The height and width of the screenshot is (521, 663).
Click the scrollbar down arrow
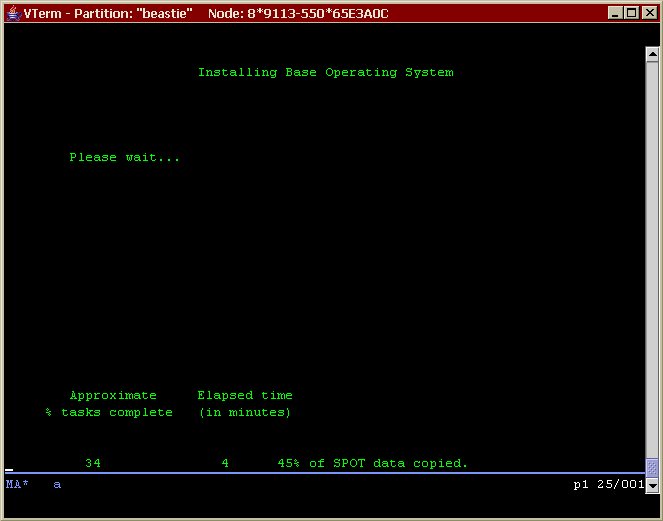(652, 485)
